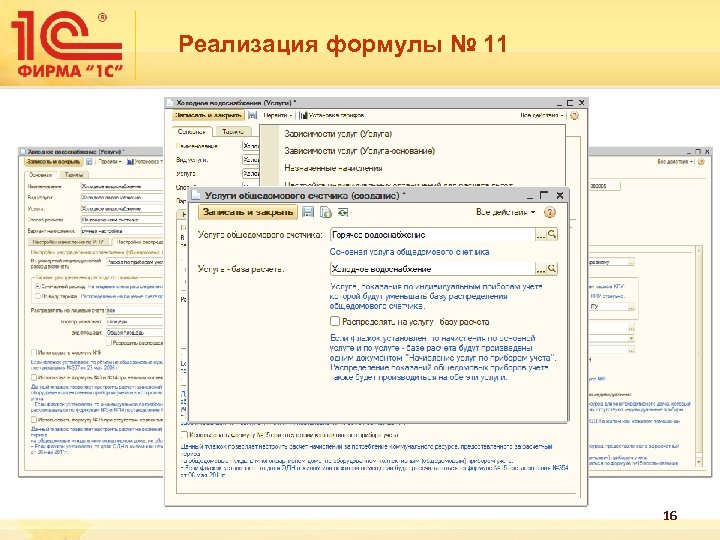The width and height of the screenshot is (720, 540).
Task: Open Перейти dropdown in middle window toolbar
Action: tap(278, 115)
